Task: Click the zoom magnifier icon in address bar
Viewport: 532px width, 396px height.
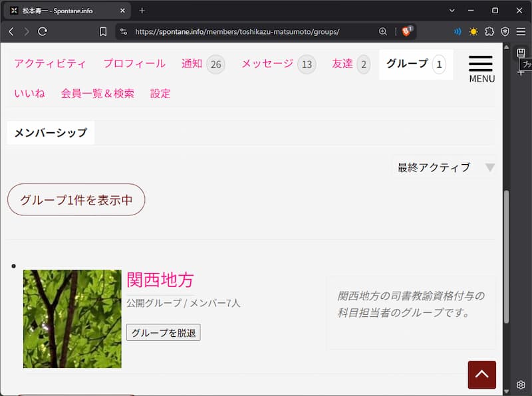Action: coord(383,32)
